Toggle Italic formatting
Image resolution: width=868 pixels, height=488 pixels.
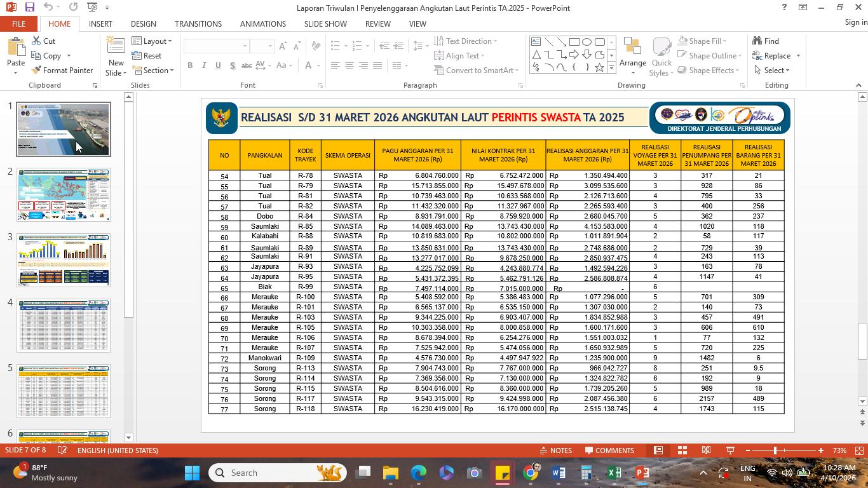point(204,65)
